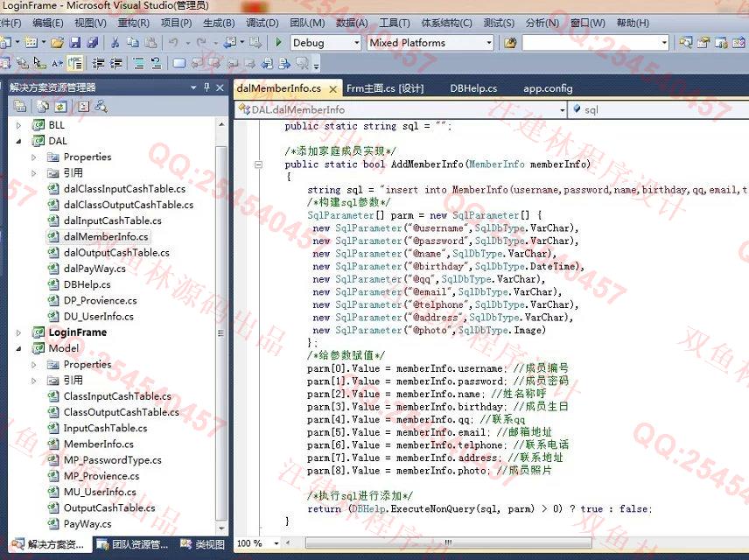Open the 视图(V) menu
This screenshot has width=749, height=560.
[x=90, y=23]
